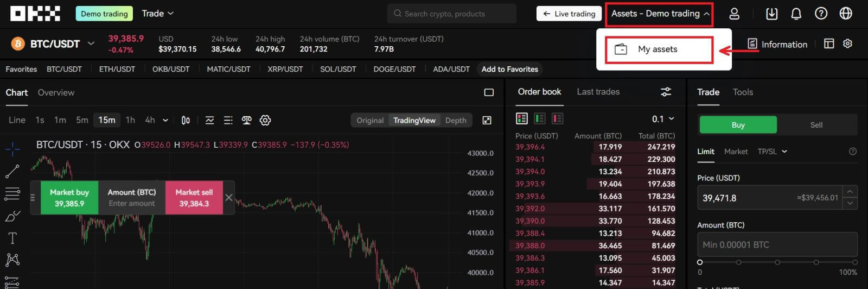Open the order book 0.1 depth dropdown
The width and height of the screenshot is (868, 289).
[663, 118]
